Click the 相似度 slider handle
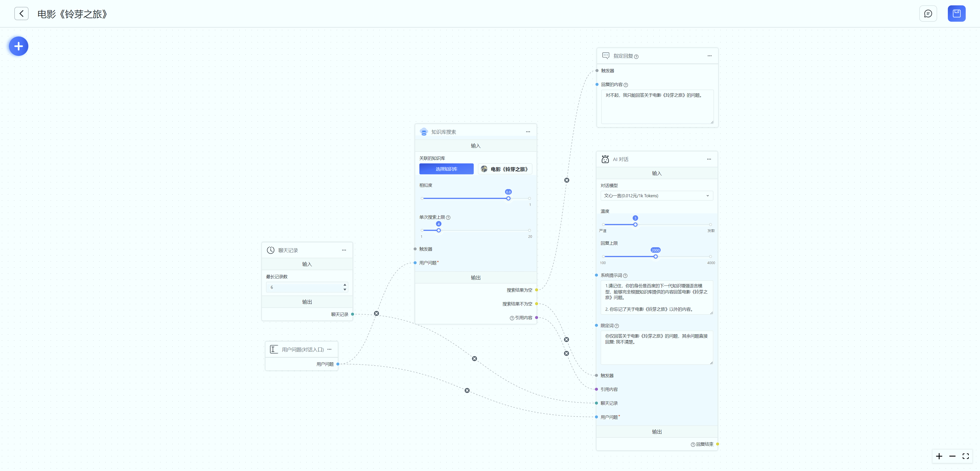Image resolution: width=980 pixels, height=471 pixels. coord(508,198)
